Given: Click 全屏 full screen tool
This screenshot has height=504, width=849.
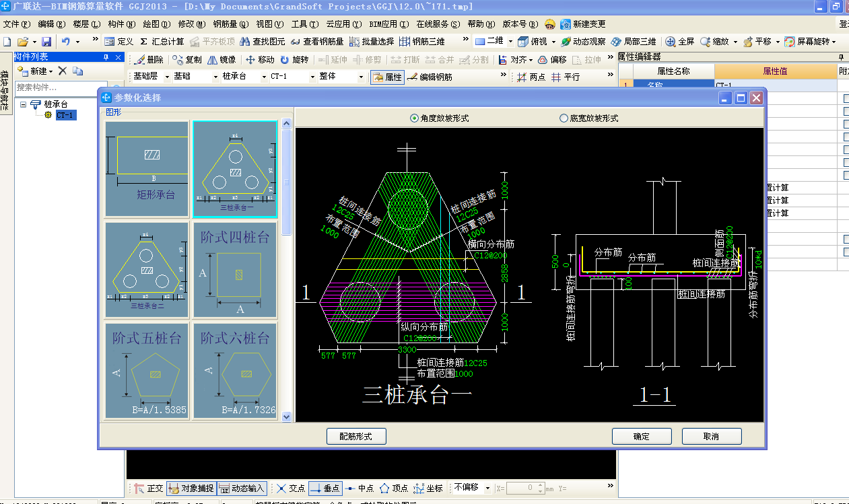Looking at the screenshot, I should [680, 42].
